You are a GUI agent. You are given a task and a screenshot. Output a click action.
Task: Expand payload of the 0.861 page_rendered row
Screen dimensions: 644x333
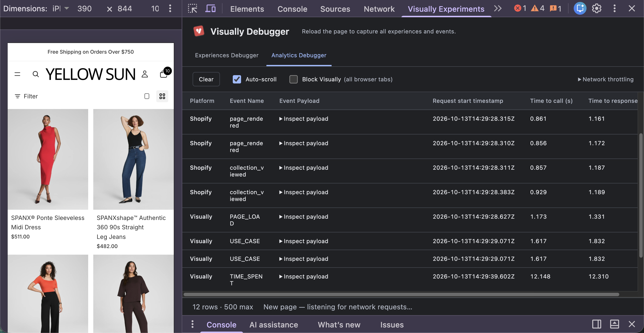(303, 119)
